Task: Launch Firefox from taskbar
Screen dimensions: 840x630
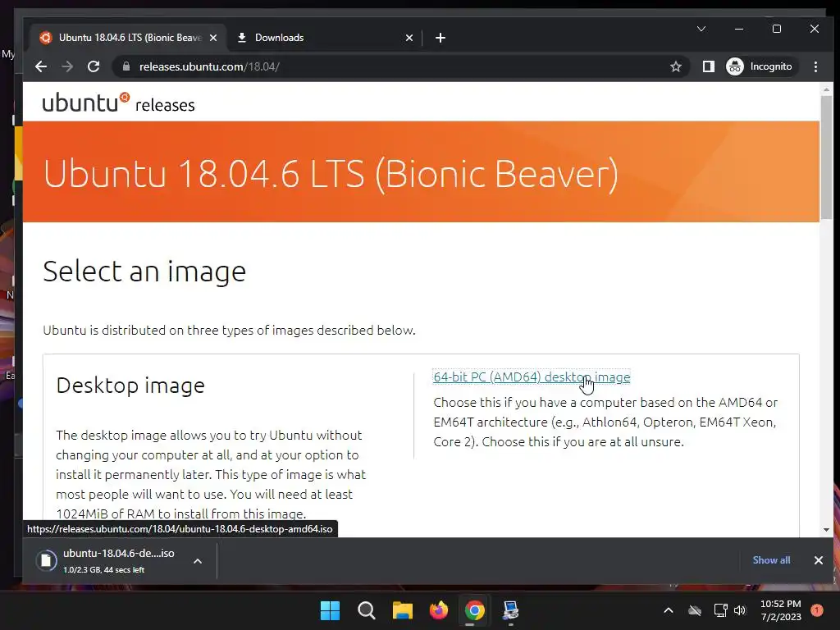Action: pyautogui.click(x=439, y=610)
